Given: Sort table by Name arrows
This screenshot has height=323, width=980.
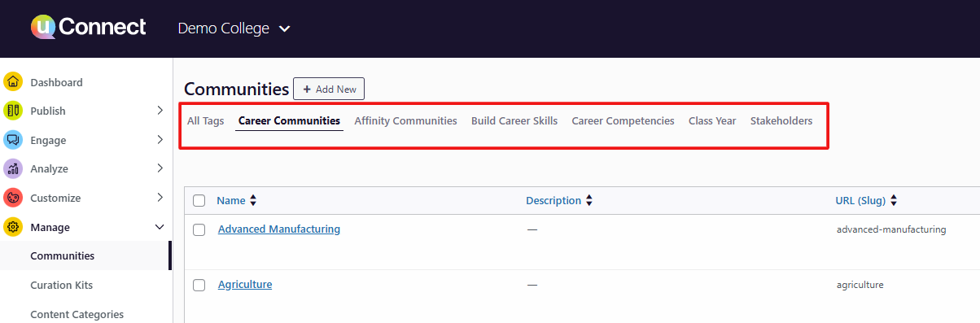Looking at the screenshot, I should pos(252,200).
